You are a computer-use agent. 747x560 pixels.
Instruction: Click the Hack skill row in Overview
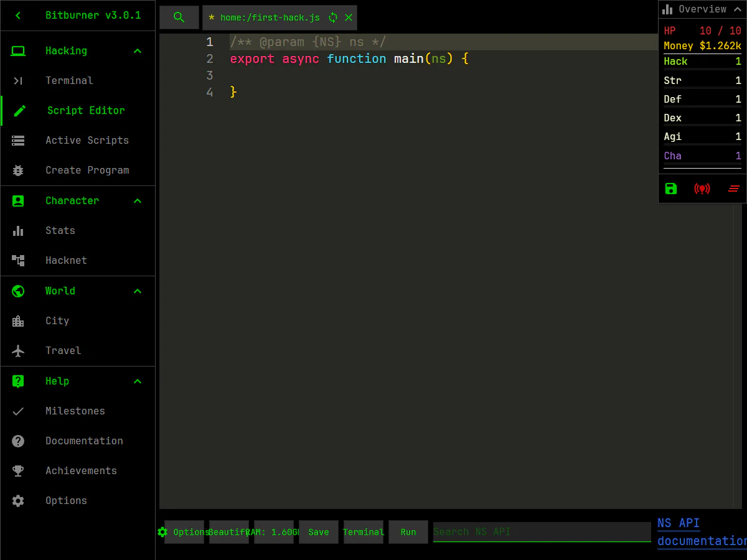(x=703, y=62)
